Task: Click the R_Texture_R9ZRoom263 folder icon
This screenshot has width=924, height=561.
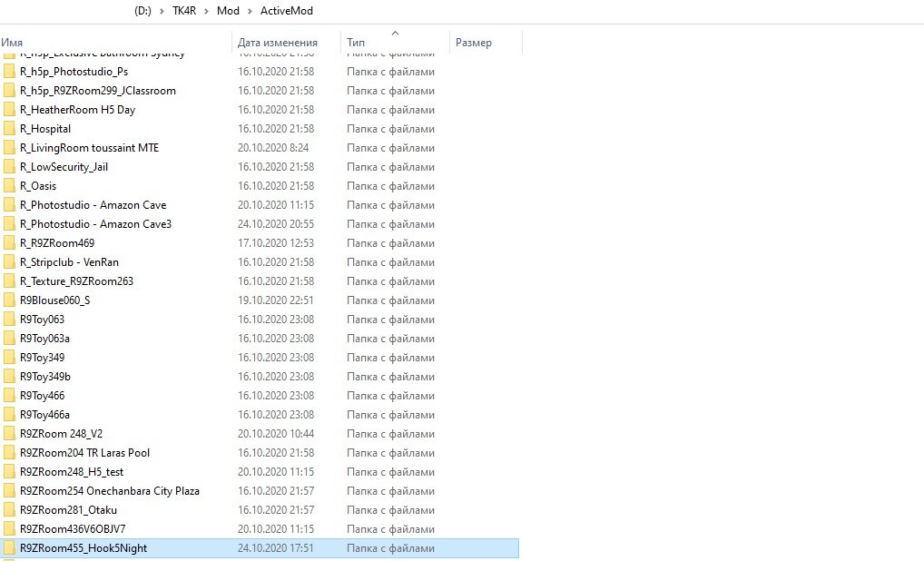Action: tap(9, 281)
